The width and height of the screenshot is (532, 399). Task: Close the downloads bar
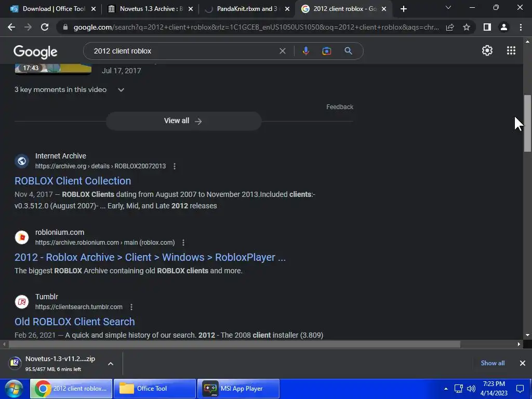pyautogui.click(x=523, y=363)
